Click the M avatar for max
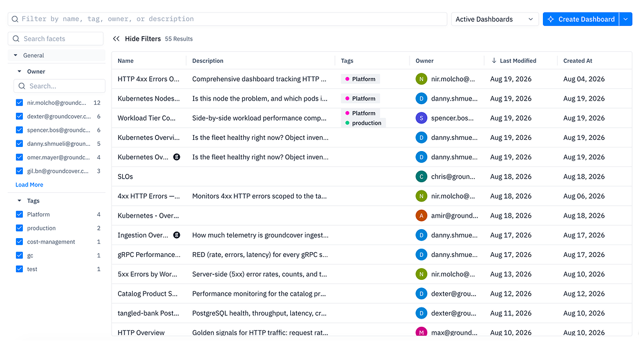 click(421, 332)
